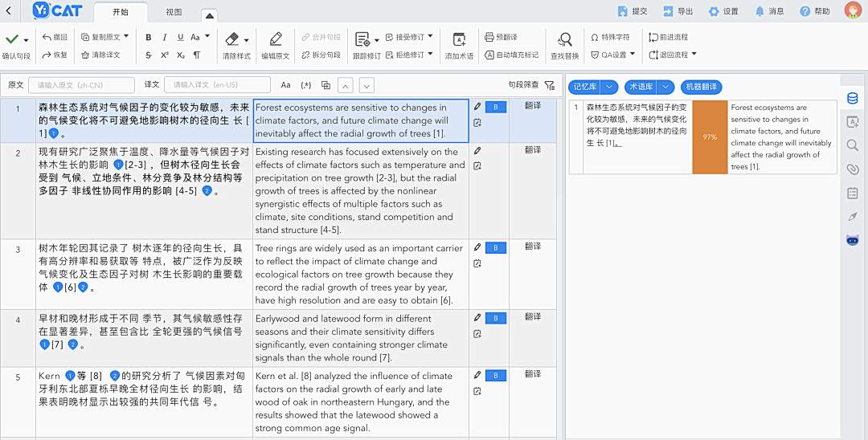Image resolution: width=868 pixels, height=440 pixels.
Task: Click the edit-note icon in segment 5
Action: 477,391
